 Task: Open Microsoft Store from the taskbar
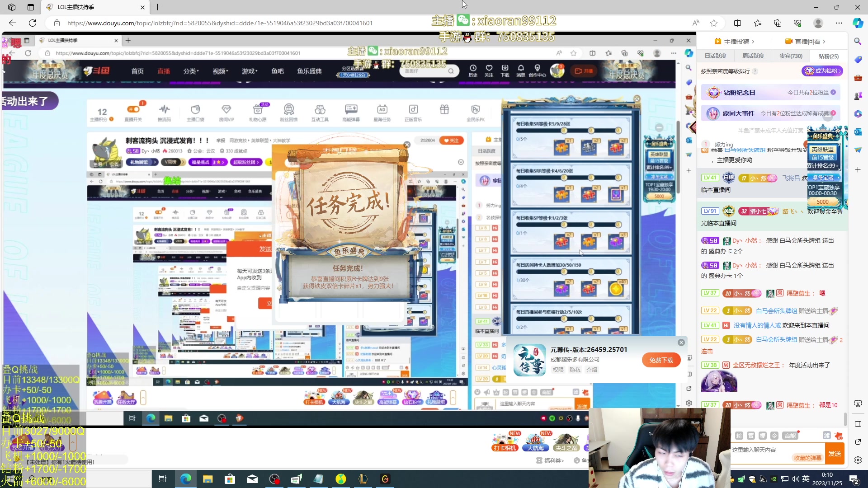[x=230, y=479]
